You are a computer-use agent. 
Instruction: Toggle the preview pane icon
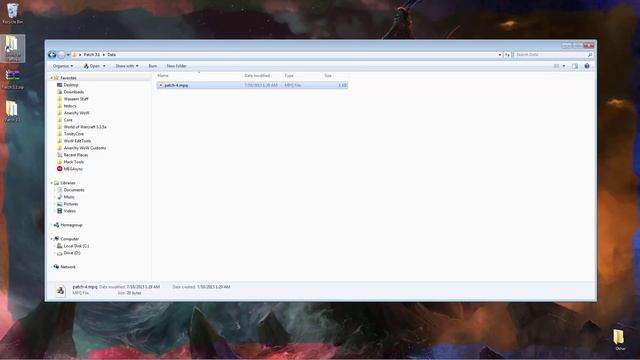tap(575, 66)
